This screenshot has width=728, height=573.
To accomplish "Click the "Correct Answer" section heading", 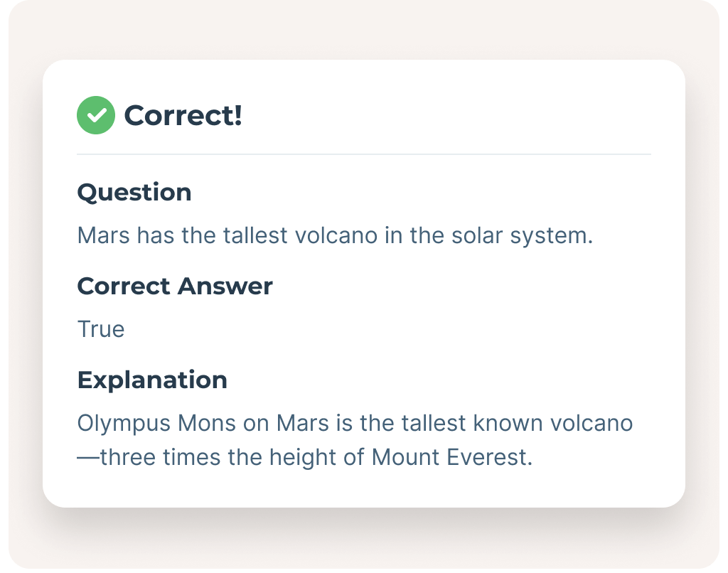I will point(174,286).
